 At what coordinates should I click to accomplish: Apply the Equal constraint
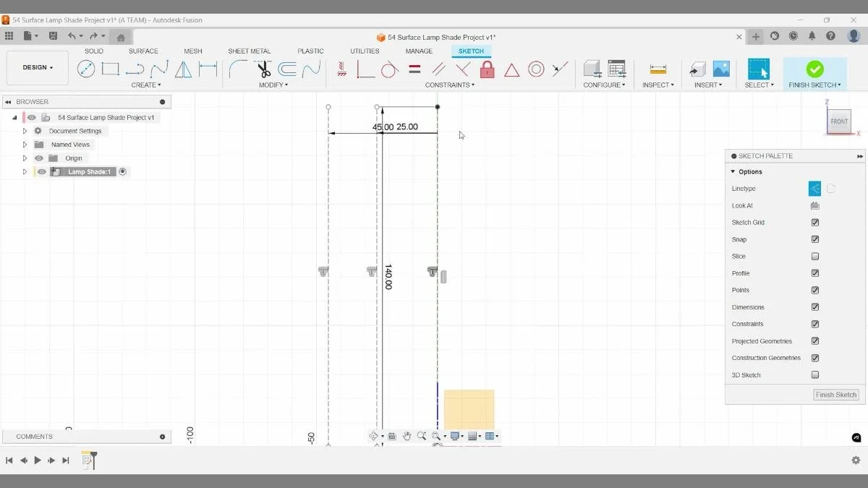(x=414, y=69)
